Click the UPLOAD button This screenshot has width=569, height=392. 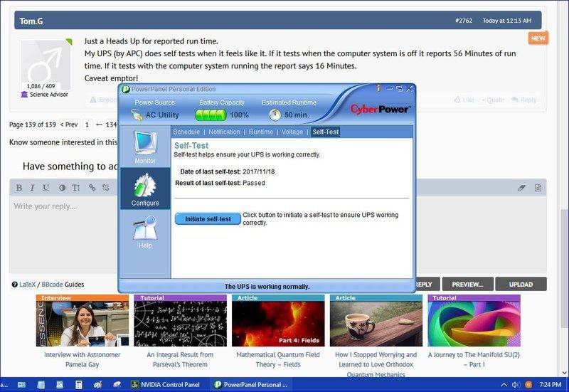pos(521,284)
